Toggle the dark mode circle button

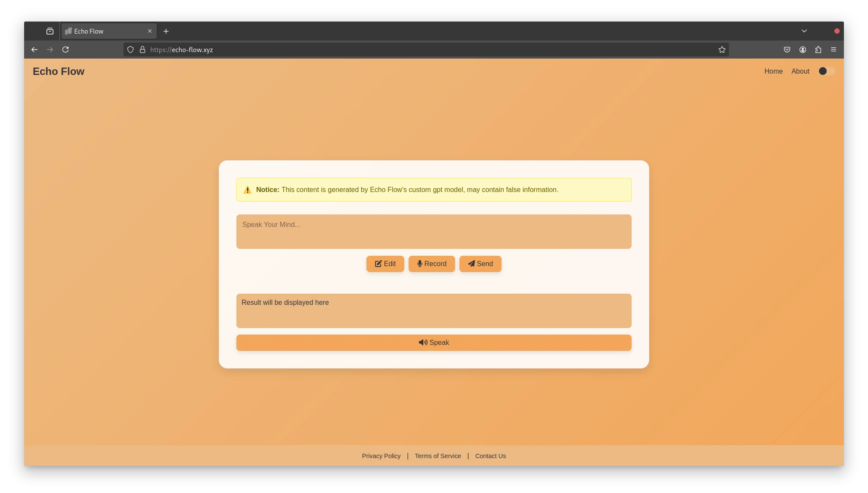tap(823, 71)
